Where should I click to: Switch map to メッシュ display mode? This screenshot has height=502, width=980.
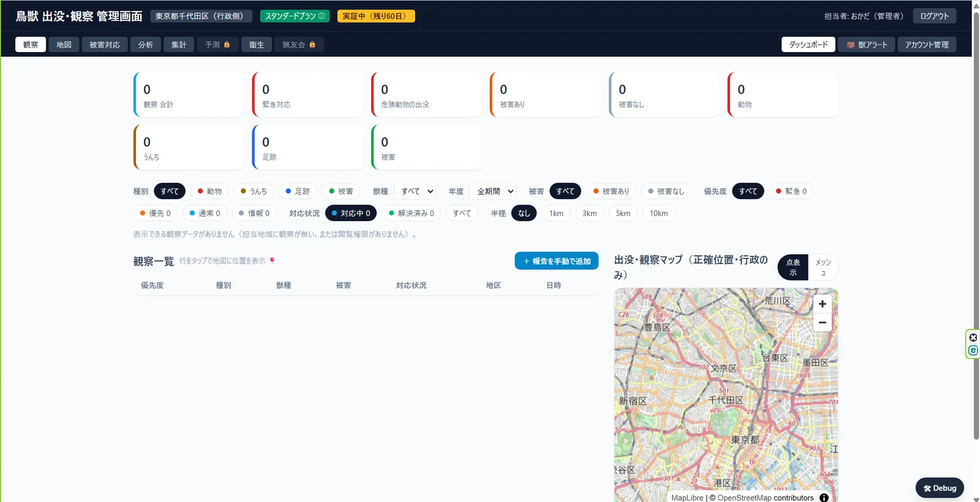(823, 268)
